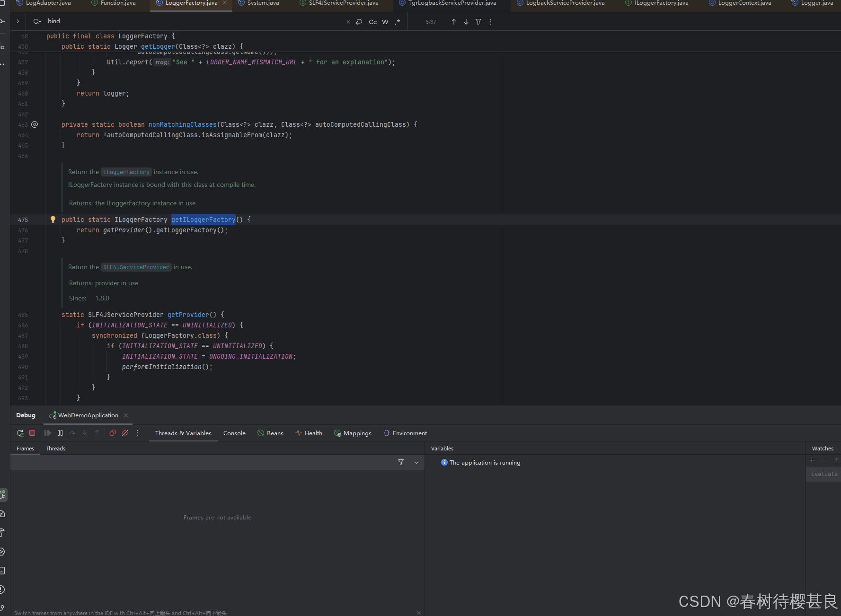Go to next search occurrence arrow
The height and width of the screenshot is (616, 841).
pos(466,22)
